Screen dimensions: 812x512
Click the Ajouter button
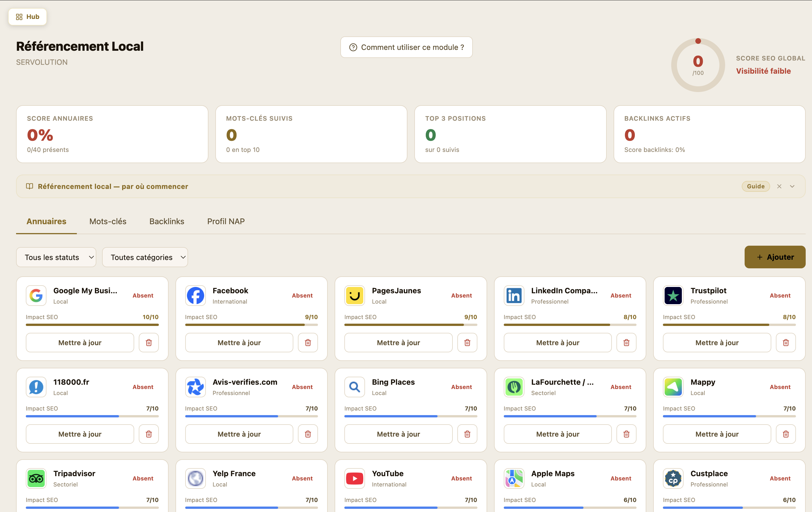click(774, 257)
